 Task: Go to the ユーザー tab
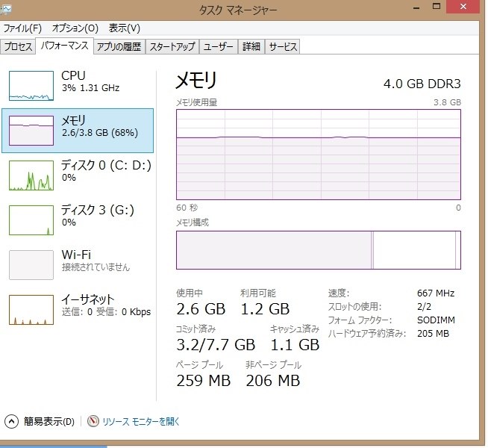tap(219, 46)
